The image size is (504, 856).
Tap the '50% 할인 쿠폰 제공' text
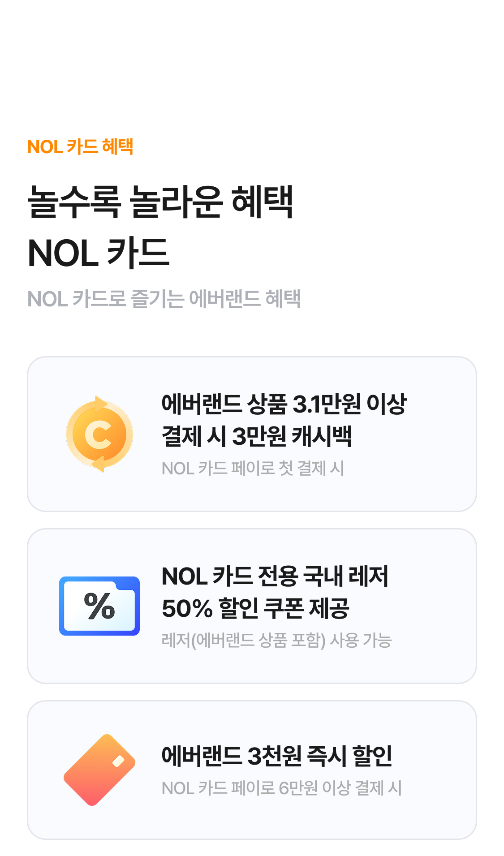point(255,608)
